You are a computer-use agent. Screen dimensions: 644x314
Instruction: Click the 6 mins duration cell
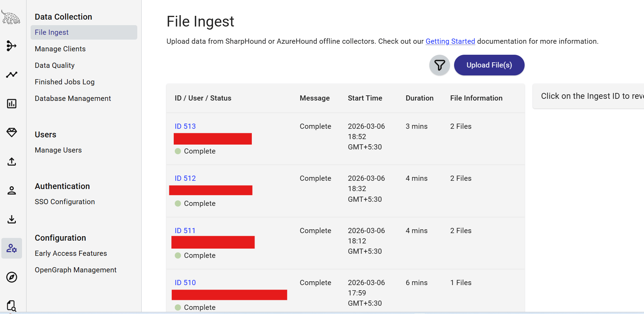(x=417, y=283)
